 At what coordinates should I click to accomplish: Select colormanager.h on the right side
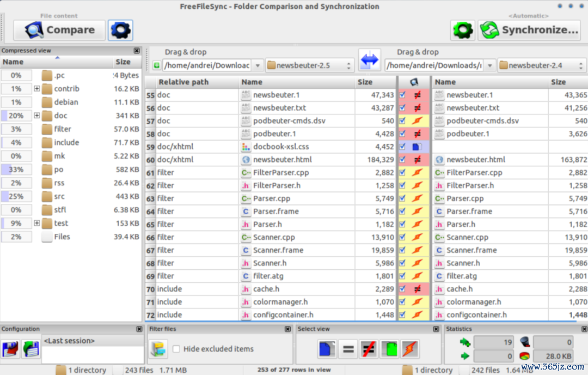474,302
